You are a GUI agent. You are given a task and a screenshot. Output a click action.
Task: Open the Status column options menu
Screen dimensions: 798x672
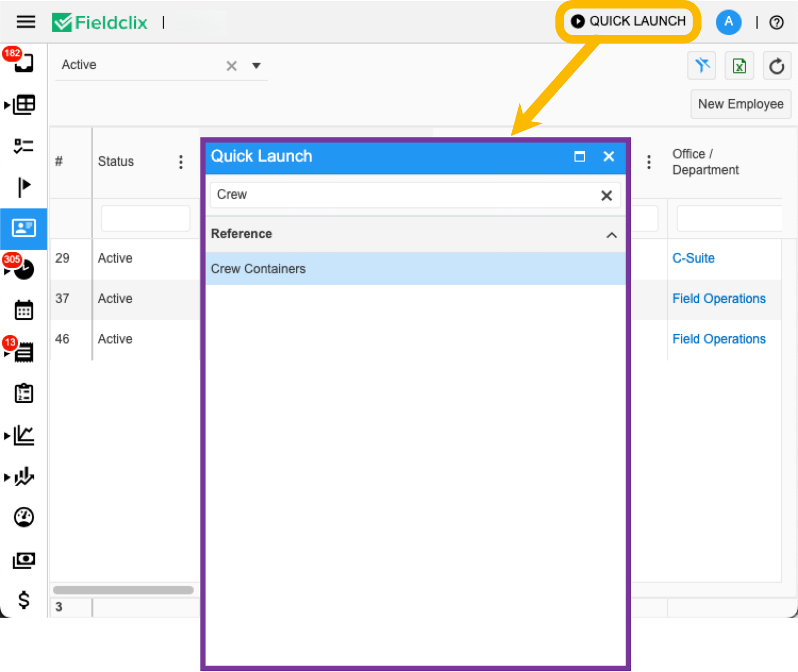[181, 162]
